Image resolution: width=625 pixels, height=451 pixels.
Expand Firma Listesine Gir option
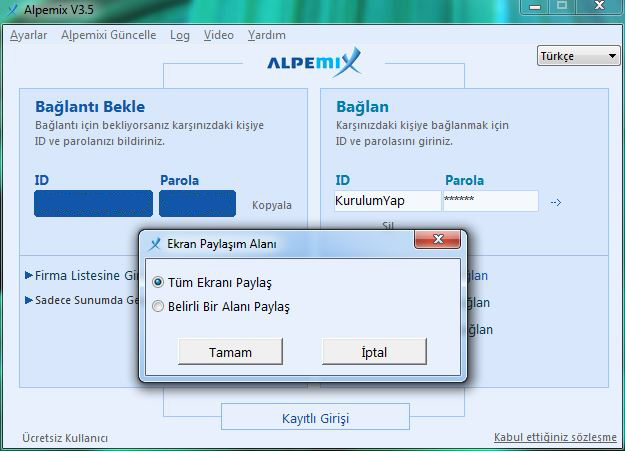point(82,275)
